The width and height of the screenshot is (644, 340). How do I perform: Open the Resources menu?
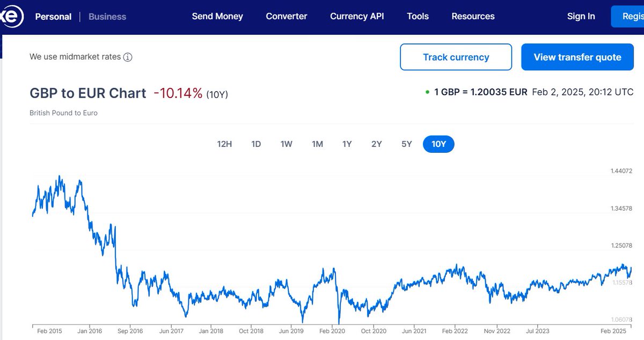click(473, 16)
